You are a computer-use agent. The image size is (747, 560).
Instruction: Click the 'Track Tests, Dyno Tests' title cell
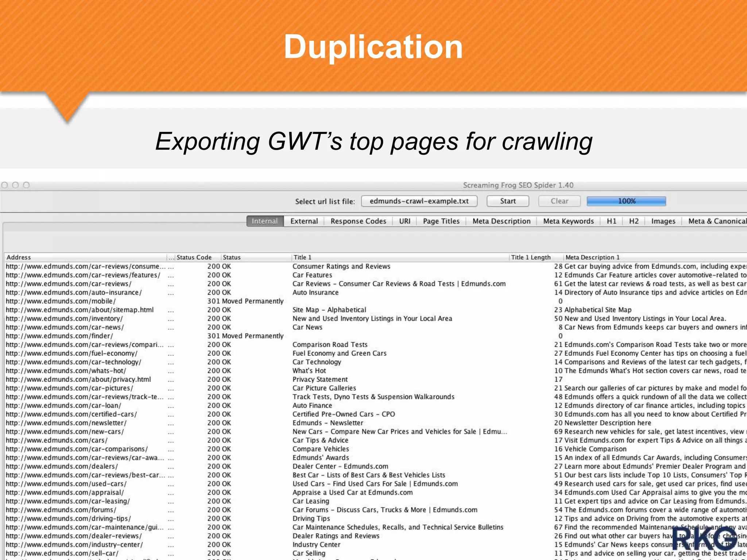[x=373, y=397]
